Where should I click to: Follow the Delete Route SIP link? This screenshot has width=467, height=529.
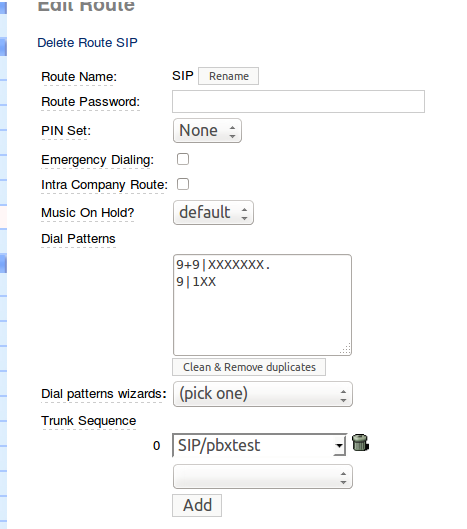[87, 43]
